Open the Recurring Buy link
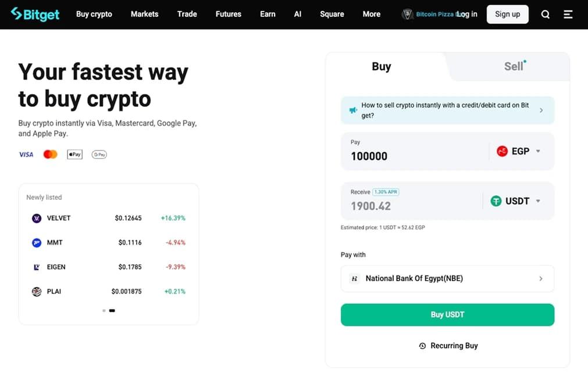This screenshot has height=380, width=588. 448,346
